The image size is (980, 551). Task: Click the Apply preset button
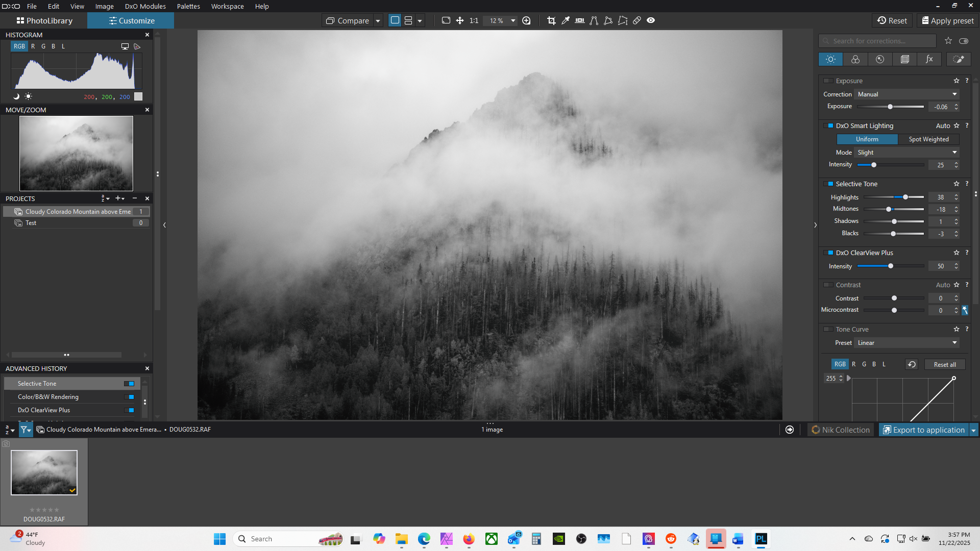tap(947, 20)
